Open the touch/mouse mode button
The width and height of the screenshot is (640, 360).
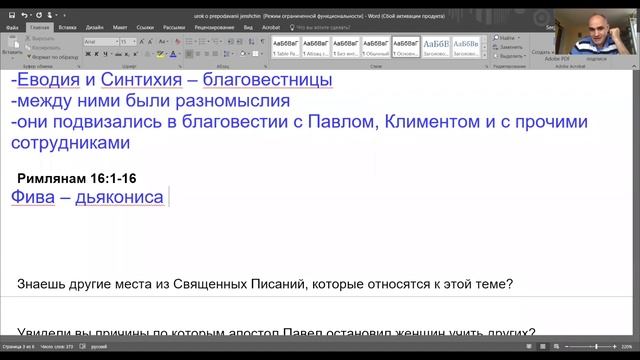coord(50,15)
